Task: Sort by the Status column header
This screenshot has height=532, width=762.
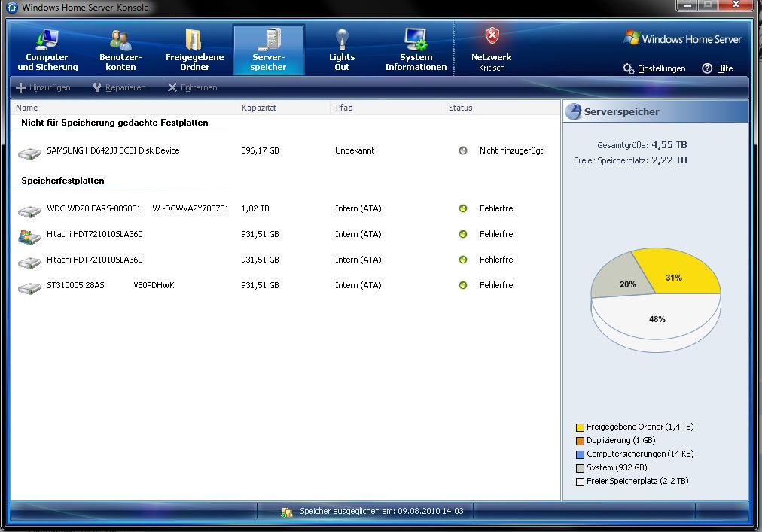Action: (501, 108)
